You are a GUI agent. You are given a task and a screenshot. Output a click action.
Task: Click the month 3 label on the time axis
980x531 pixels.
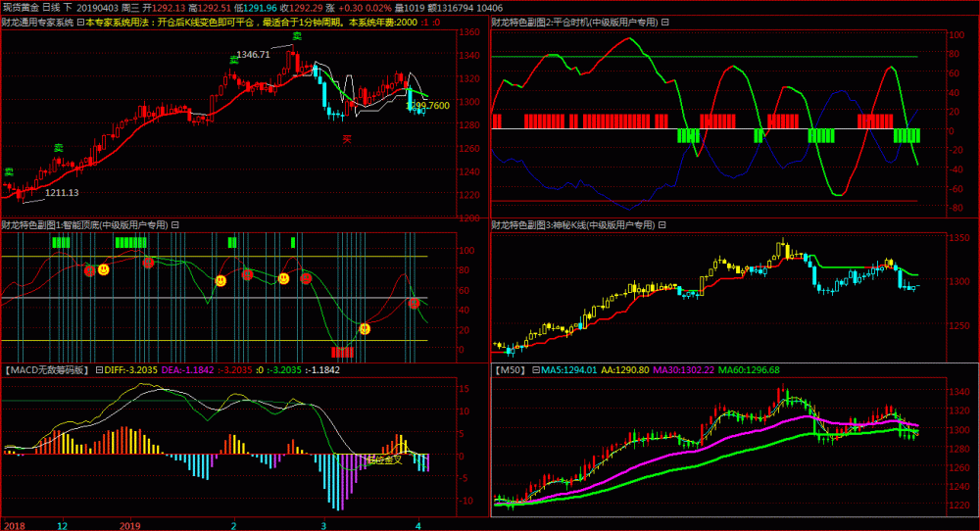coord(323,525)
